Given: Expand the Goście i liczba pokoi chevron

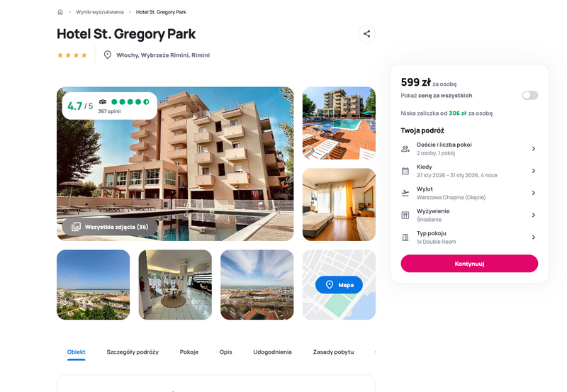Looking at the screenshot, I should pyautogui.click(x=534, y=149).
